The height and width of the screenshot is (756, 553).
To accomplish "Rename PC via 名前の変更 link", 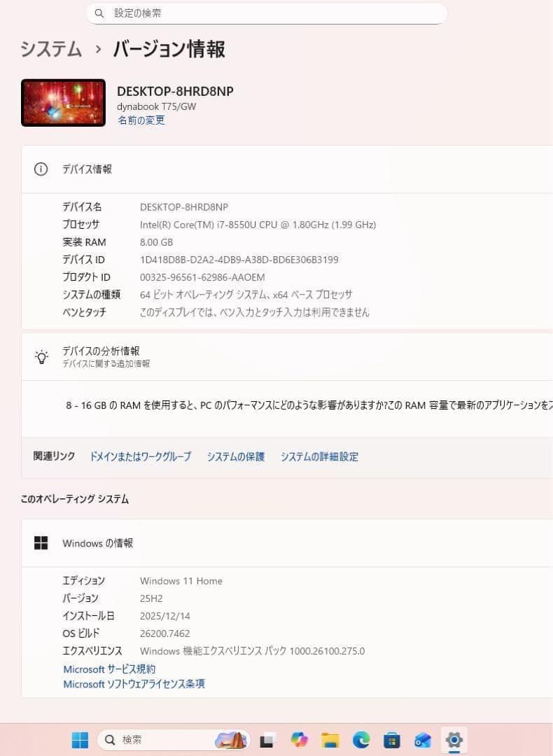I will (141, 120).
